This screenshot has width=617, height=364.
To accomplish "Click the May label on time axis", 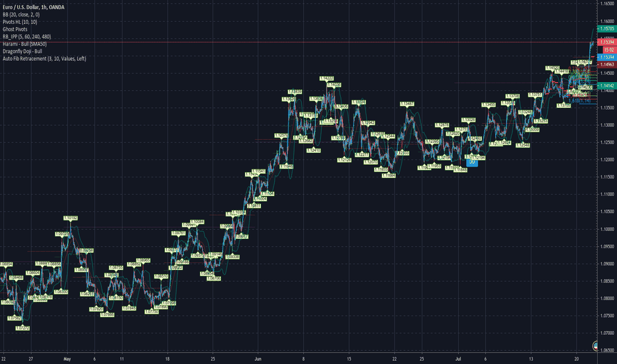I will click(67, 359).
